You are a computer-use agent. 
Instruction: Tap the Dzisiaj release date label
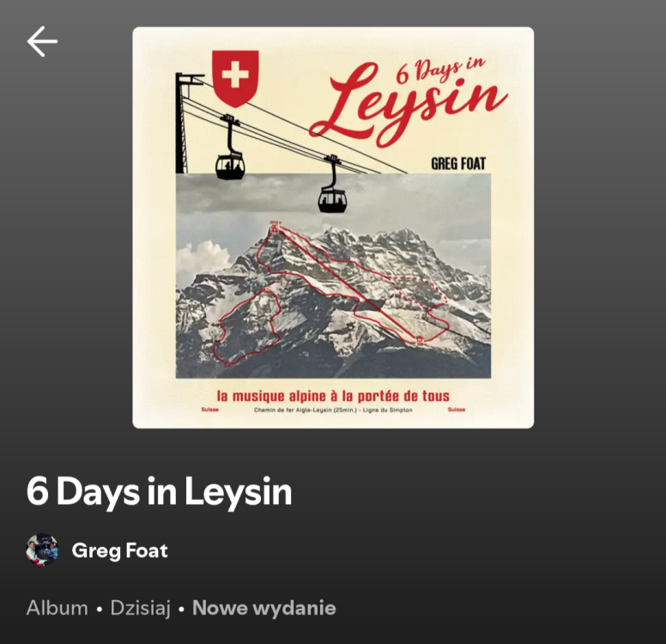pyautogui.click(x=141, y=608)
